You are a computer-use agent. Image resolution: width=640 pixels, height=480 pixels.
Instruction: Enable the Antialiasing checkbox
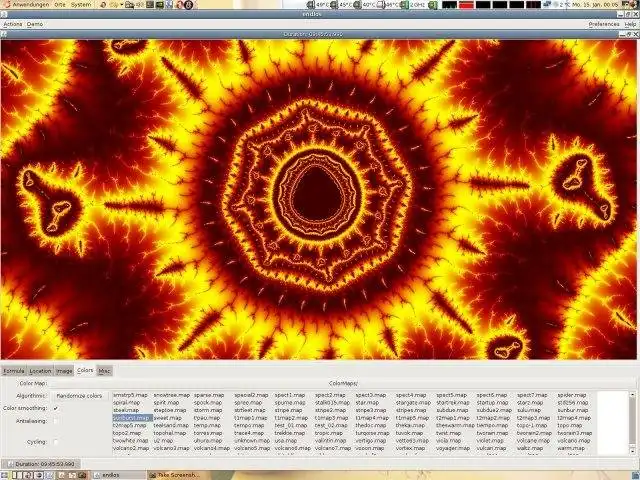point(56,421)
